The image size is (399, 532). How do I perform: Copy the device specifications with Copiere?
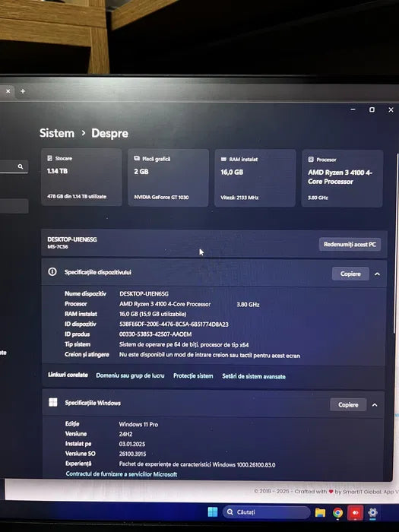[x=350, y=274]
